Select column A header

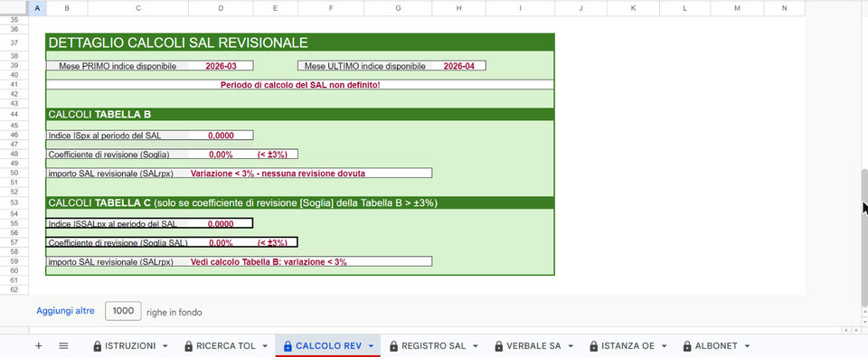coord(37,8)
